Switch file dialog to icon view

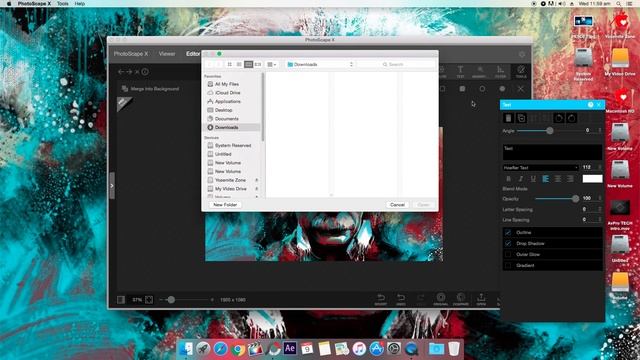pyautogui.click(x=230, y=64)
